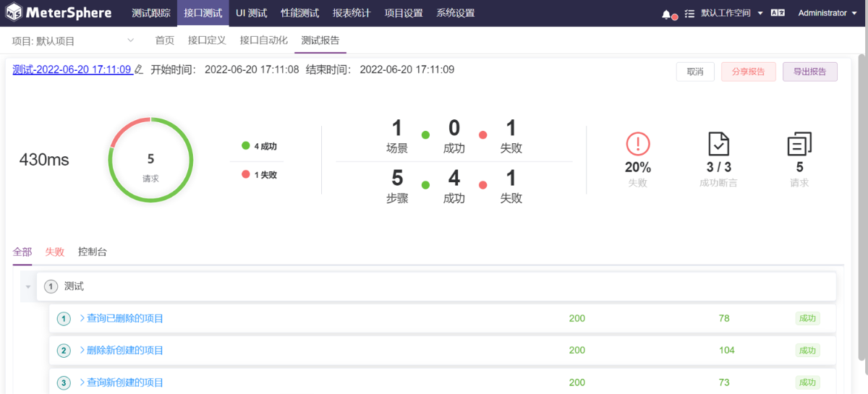The image size is (868, 394).
Task: Click the 导出报告 button
Action: [810, 72]
